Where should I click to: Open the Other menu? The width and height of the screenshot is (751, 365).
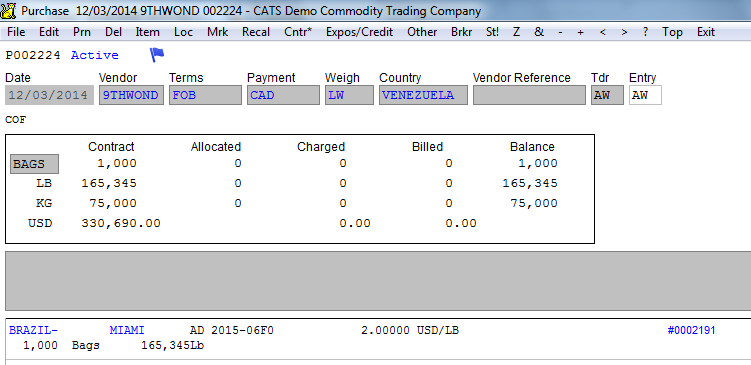422,32
